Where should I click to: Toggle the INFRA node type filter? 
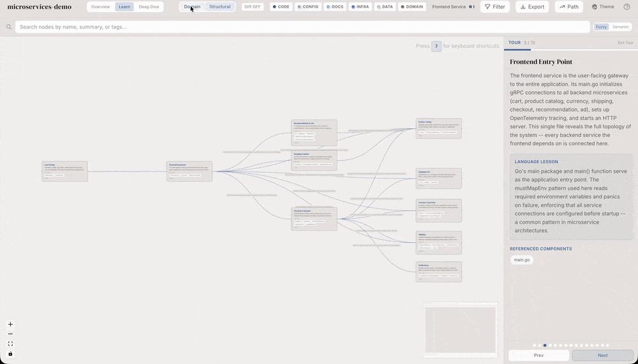click(x=360, y=6)
